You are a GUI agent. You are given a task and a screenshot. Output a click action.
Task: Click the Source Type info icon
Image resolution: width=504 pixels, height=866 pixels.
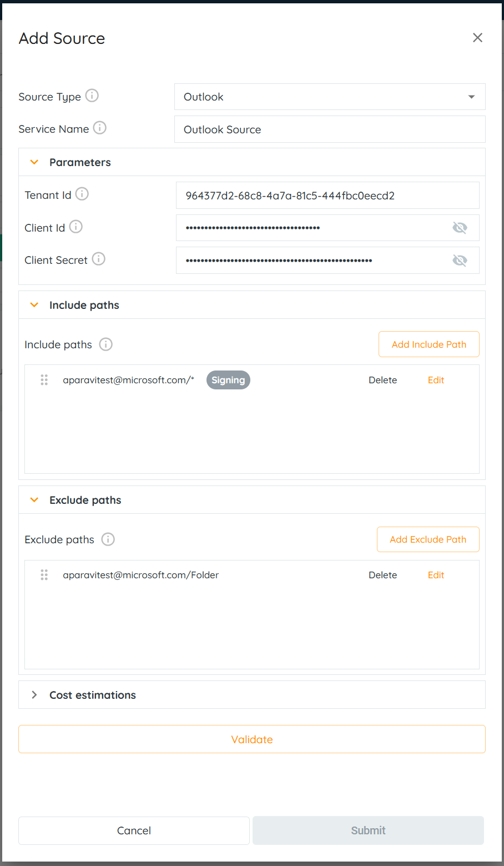click(92, 96)
